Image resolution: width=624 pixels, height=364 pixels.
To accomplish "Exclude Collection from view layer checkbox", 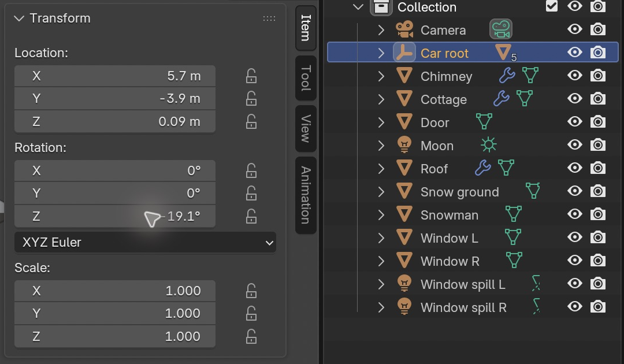I will (552, 6).
